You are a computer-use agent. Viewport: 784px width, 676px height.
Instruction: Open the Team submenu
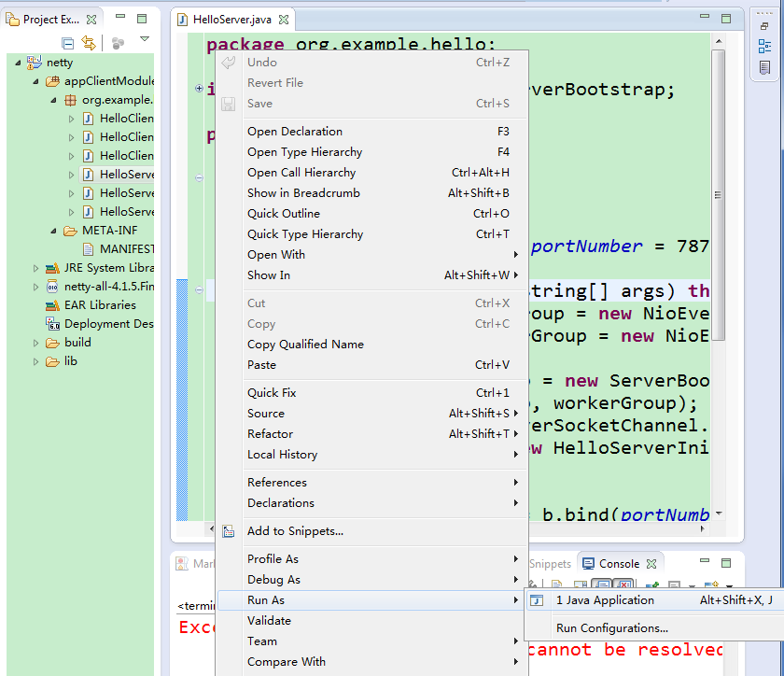point(372,641)
